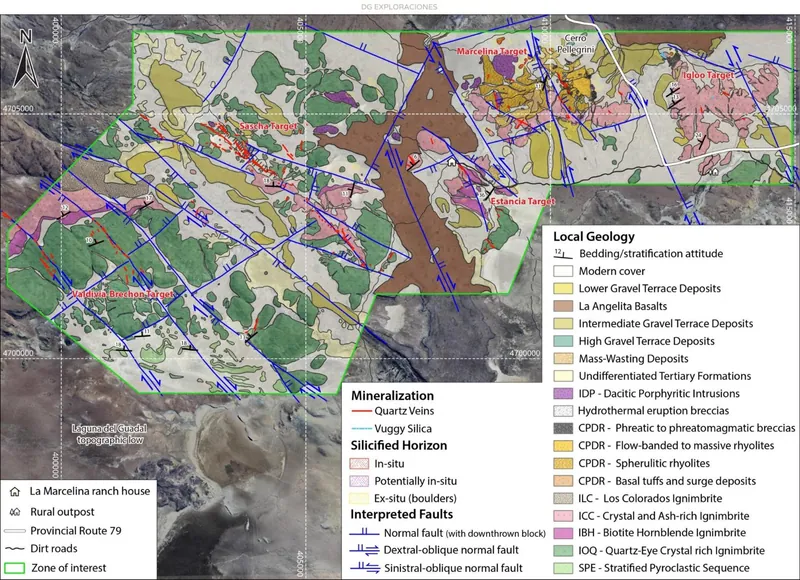Click the Undifferentiated Tertiary Formations swatch
800x580 pixels.
point(563,376)
